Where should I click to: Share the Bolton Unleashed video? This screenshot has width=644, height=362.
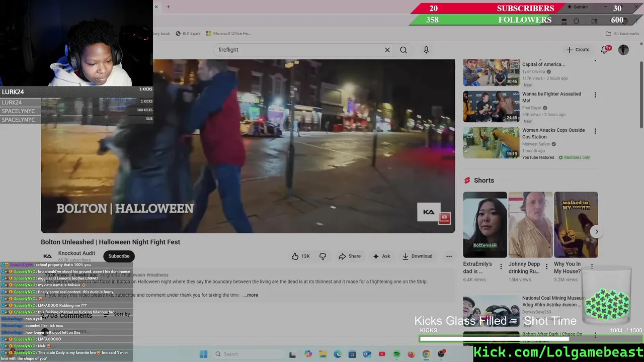coord(350,256)
